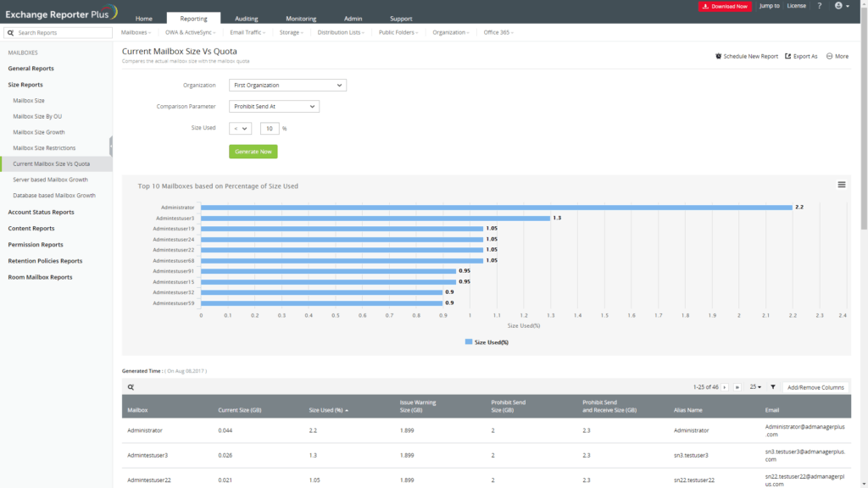Select Current Mailbox Size Vs Quota

coord(57,164)
